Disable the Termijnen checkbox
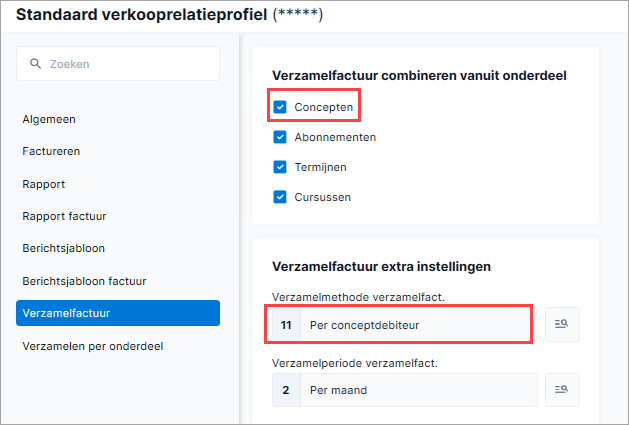This screenshot has width=629, height=425. point(280,167)
